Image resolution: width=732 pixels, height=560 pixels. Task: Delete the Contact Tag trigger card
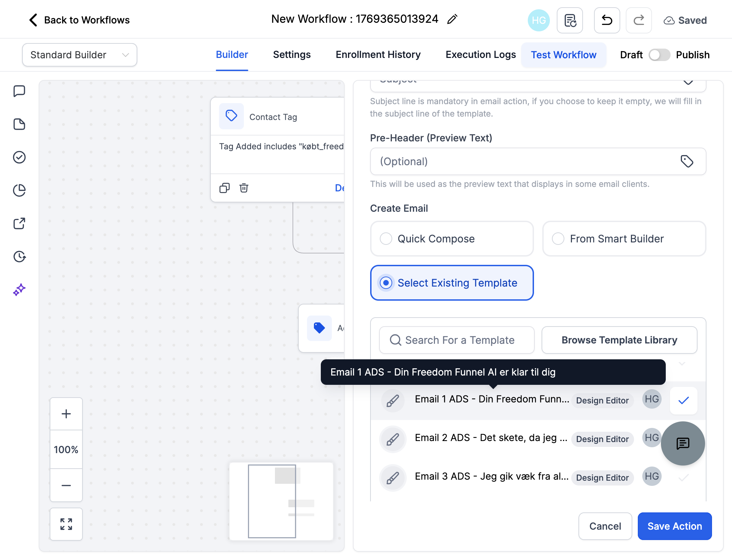244,188
